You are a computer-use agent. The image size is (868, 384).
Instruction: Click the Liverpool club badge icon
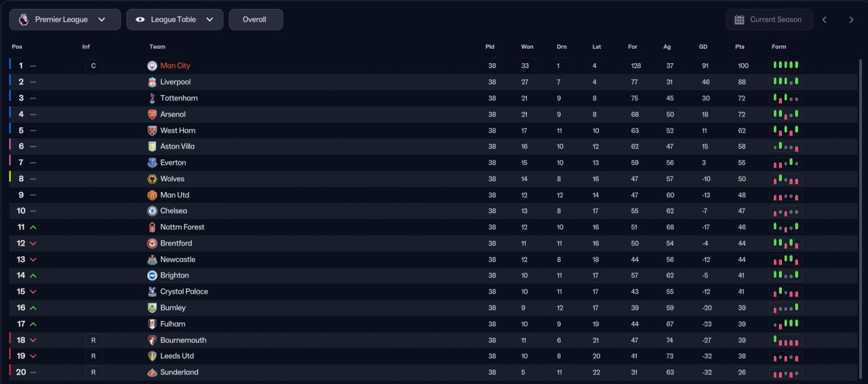[x=152, y=82]
